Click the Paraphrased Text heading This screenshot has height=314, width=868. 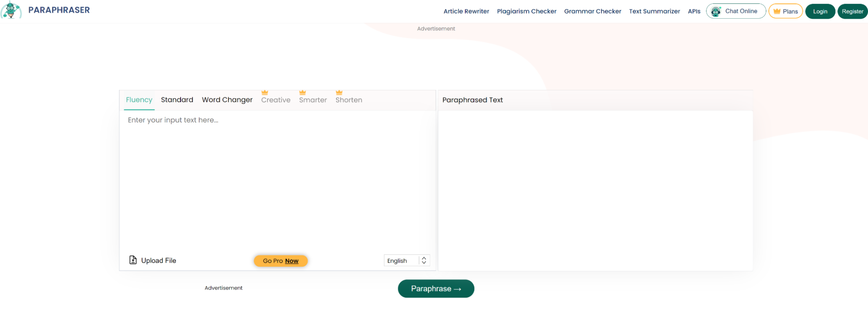click(472, 100)
